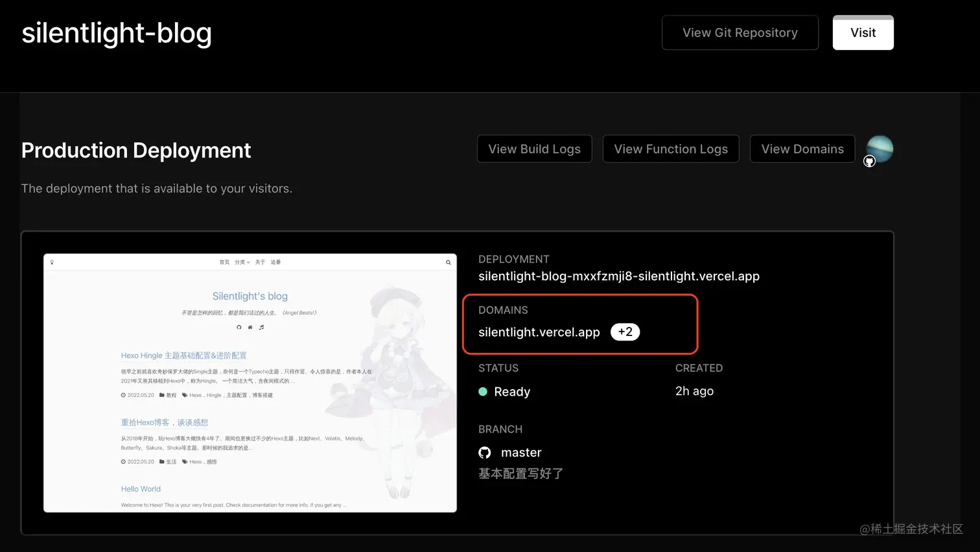Click the green Ready status dot
Screen dimensions: 980x552
(x=483, y=392)
